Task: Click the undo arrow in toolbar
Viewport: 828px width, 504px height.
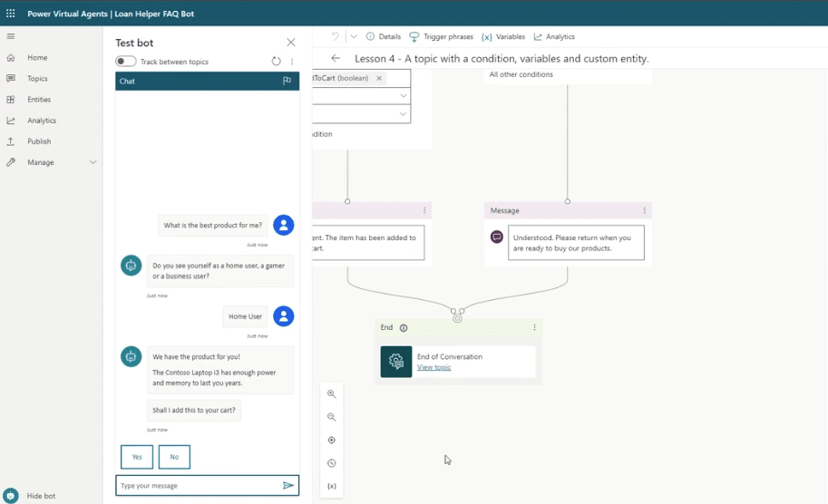Action: (x=335, y=36)
